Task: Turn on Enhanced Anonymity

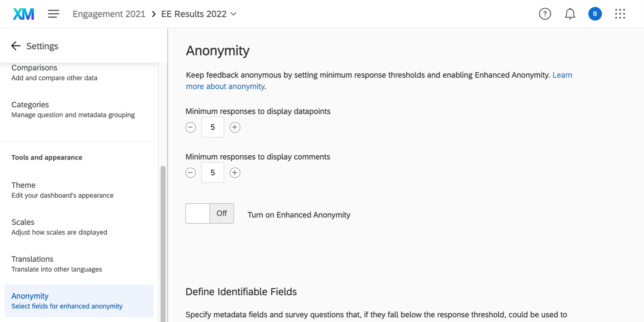Action: [209, 213]
